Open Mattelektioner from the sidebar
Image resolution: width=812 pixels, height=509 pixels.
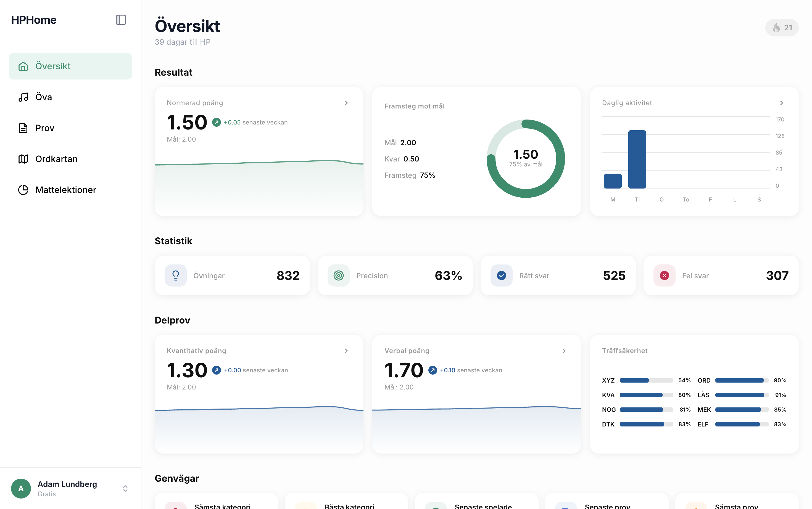(66, 190)
